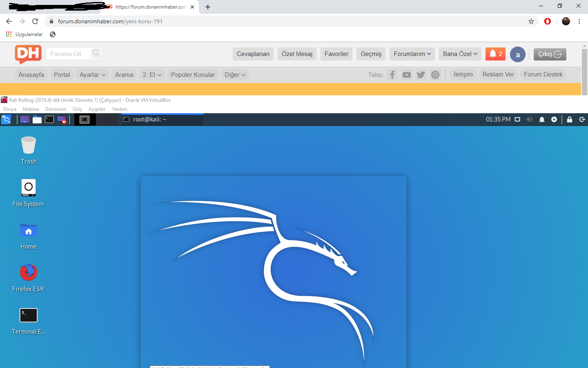Open the Terminal Emulator desktop icon

[29, 321]
